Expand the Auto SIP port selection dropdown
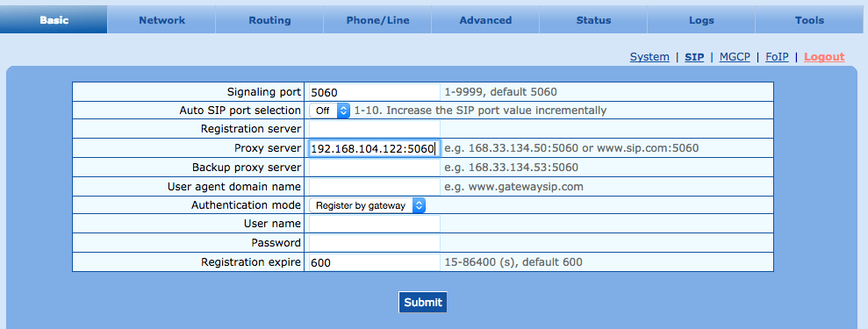Screen dimensions: 868x329 point(329,111)
